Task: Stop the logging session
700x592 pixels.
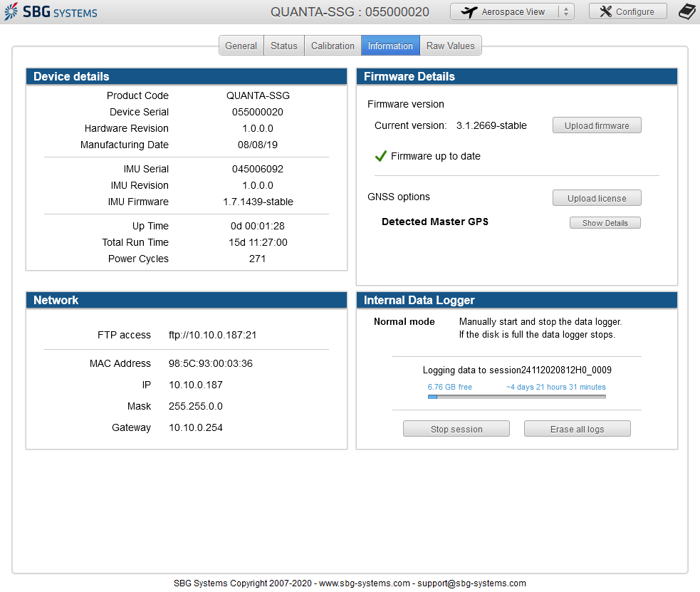Action: click(456, 429)
